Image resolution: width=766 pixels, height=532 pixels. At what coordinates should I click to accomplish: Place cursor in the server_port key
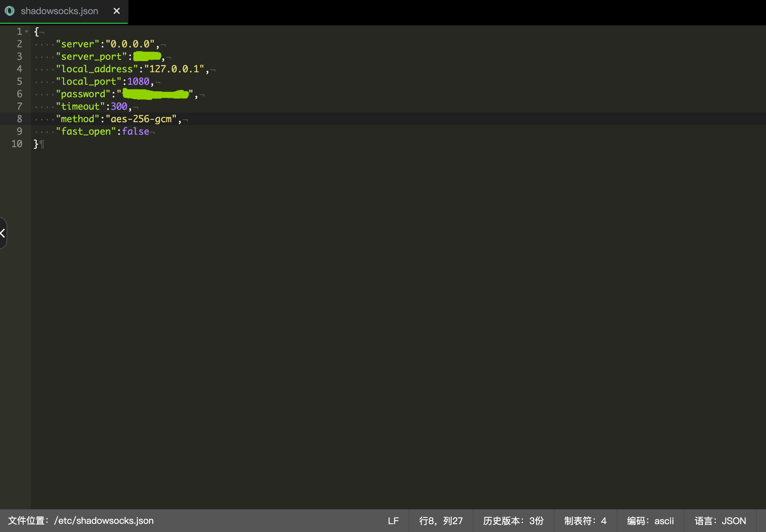pos(91,57)
